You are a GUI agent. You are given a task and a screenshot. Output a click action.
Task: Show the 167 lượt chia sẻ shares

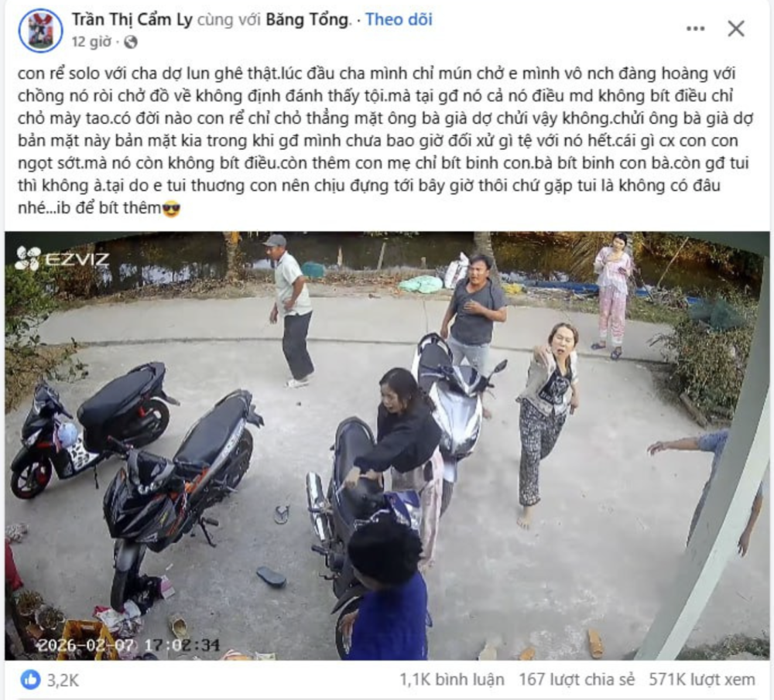point(577,680)
